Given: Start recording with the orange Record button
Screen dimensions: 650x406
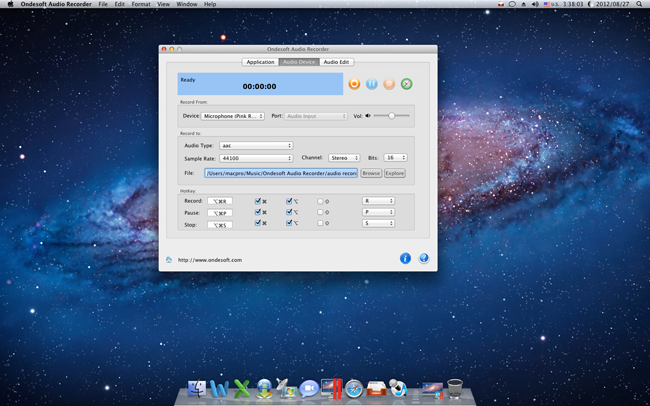Looking at the screenshot, I should click(354, 84).
